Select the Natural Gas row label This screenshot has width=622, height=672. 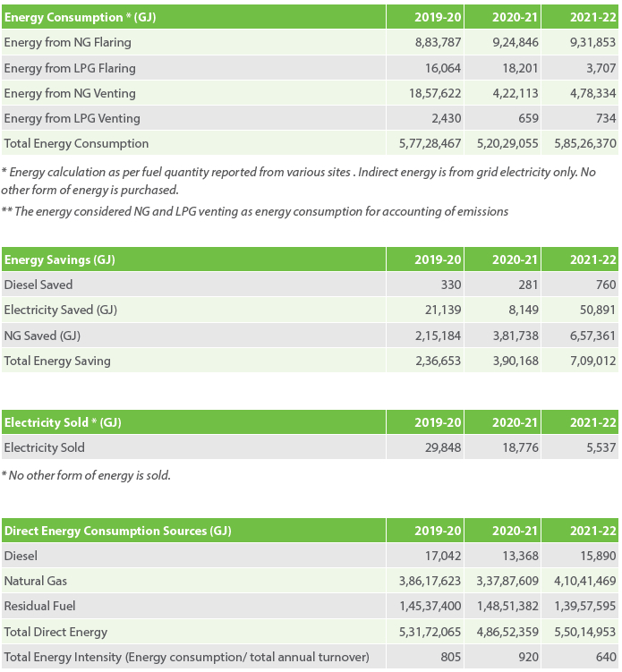point(36,581)
